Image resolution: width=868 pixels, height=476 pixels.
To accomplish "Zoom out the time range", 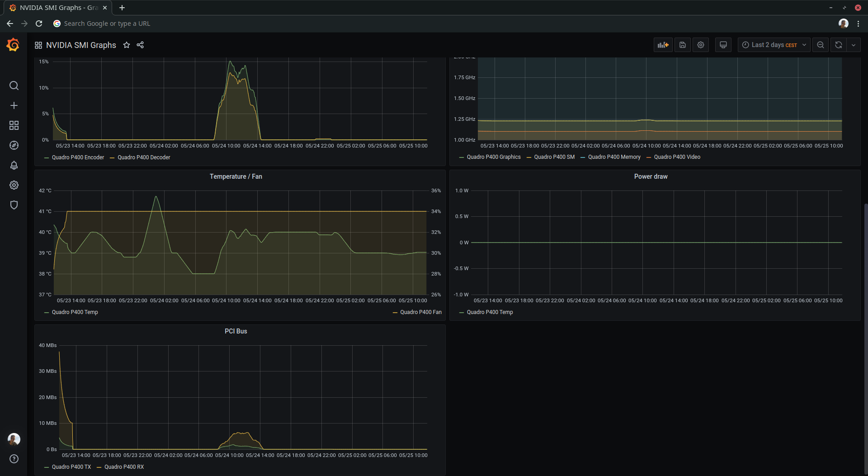I will click(x=821, y=45).
